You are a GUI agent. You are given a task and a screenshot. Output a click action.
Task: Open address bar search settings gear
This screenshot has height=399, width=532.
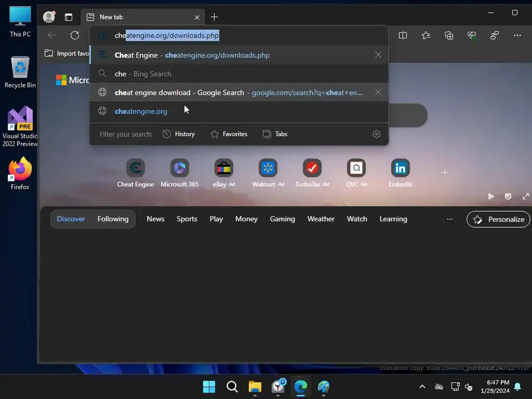click(x=376, y=134)
